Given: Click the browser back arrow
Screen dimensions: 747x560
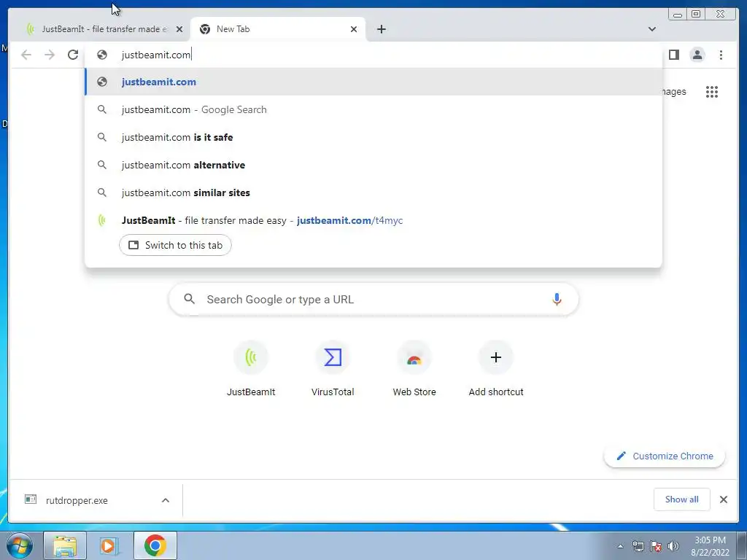Looking at the screenshot, I should [26, 55].
